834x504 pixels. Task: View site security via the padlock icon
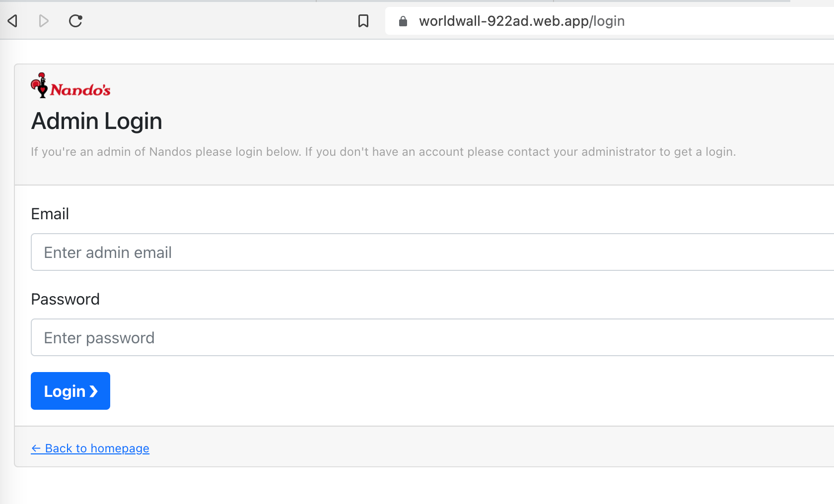[x=403, y=21]
